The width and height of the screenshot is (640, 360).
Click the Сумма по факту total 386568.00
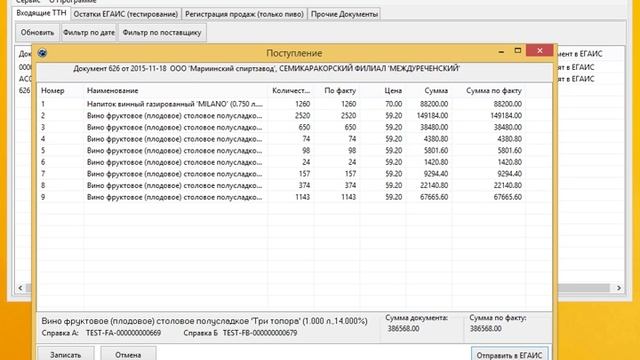pos(486,329)
